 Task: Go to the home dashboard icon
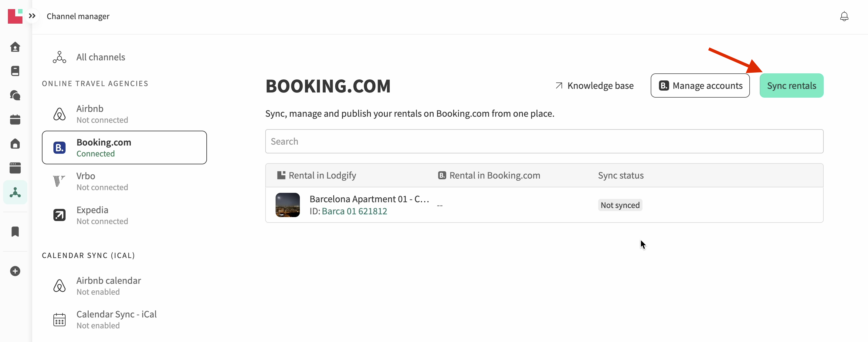(15, 47)
